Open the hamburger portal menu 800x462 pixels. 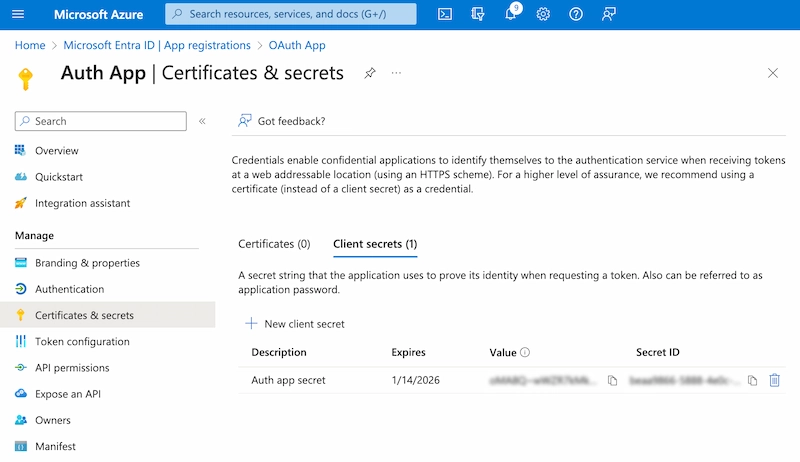18,14
